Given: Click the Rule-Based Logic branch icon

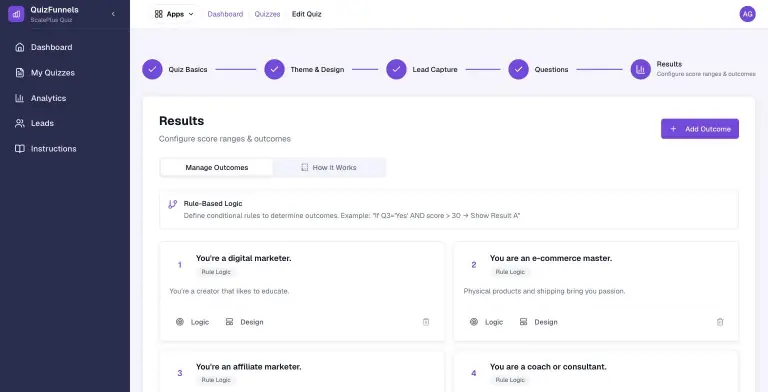Looking at the screenshot, I should click(x=172, y=204).
